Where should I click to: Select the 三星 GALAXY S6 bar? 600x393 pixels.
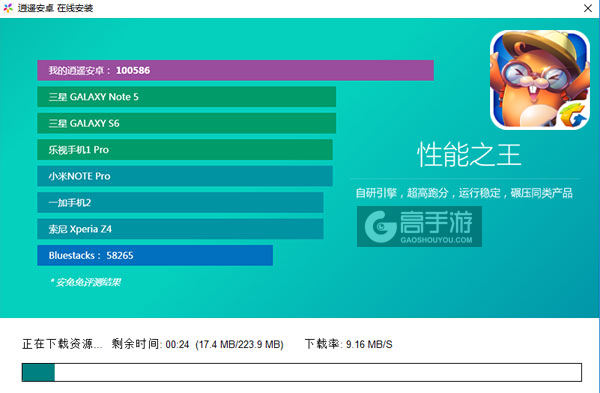[x=186, y=123]
